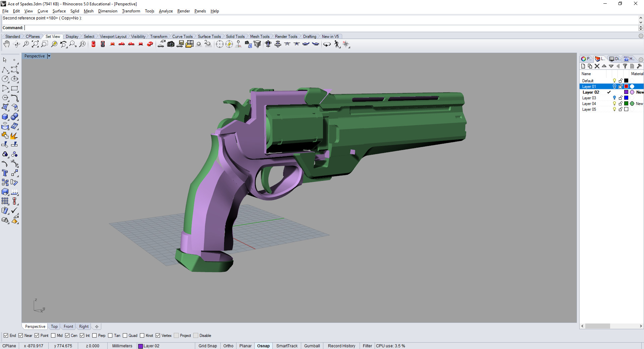Click the Check objects checkmark icon
This screenshot has width=644, height=349.
[x=14, y=210]
